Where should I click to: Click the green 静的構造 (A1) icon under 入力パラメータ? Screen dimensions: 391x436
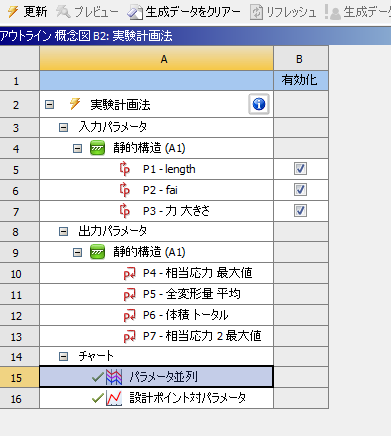97,148
